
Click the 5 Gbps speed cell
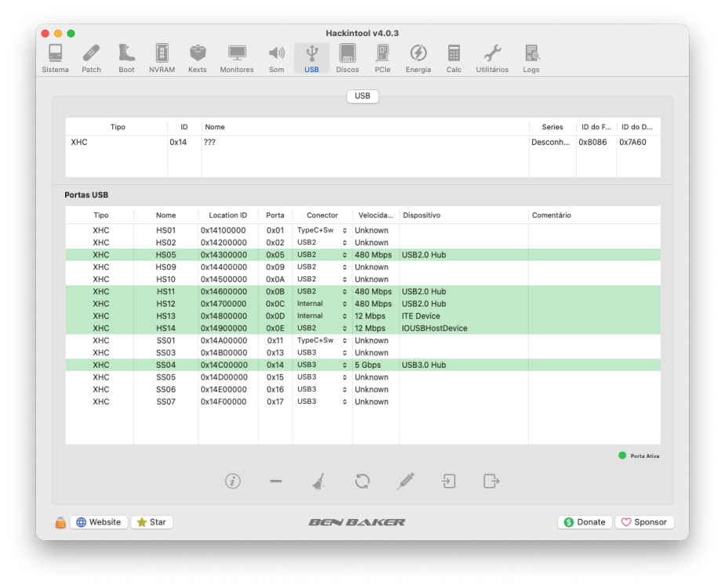point(368,365)
